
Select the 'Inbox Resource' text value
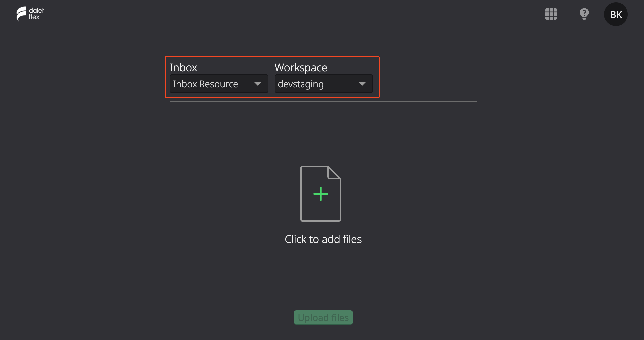(x=205, y=84)
